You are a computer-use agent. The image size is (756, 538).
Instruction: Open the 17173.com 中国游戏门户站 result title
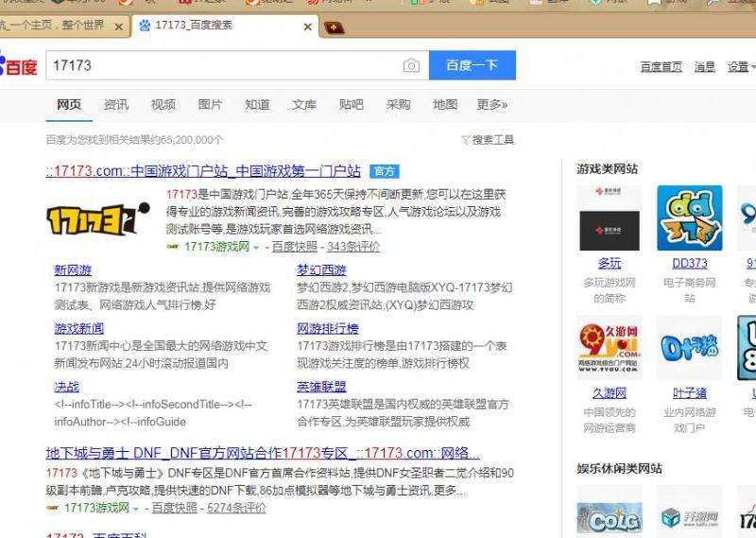coord(203,171)
